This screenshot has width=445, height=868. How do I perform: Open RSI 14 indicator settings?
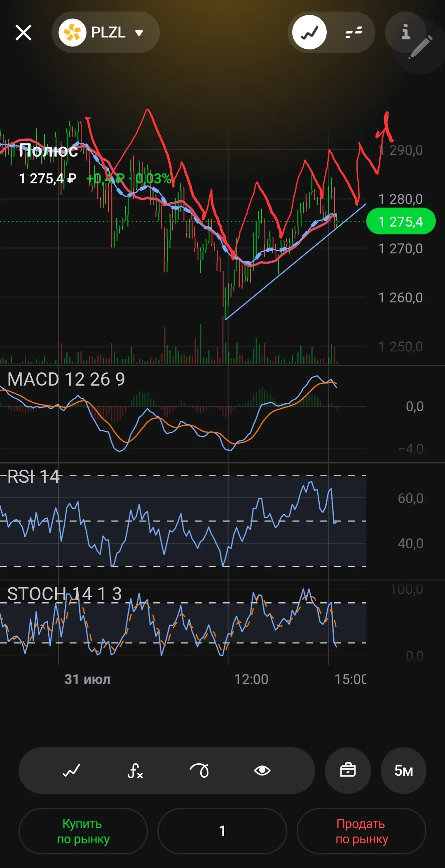33,477
